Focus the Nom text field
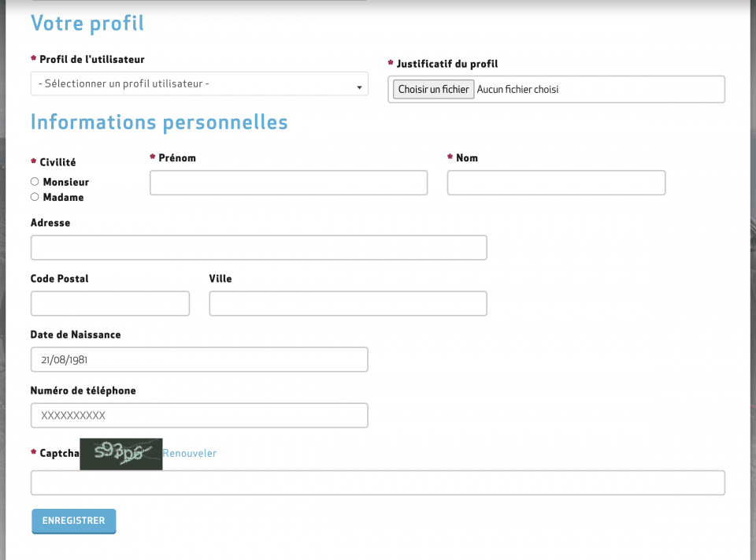 coord(556,183)
